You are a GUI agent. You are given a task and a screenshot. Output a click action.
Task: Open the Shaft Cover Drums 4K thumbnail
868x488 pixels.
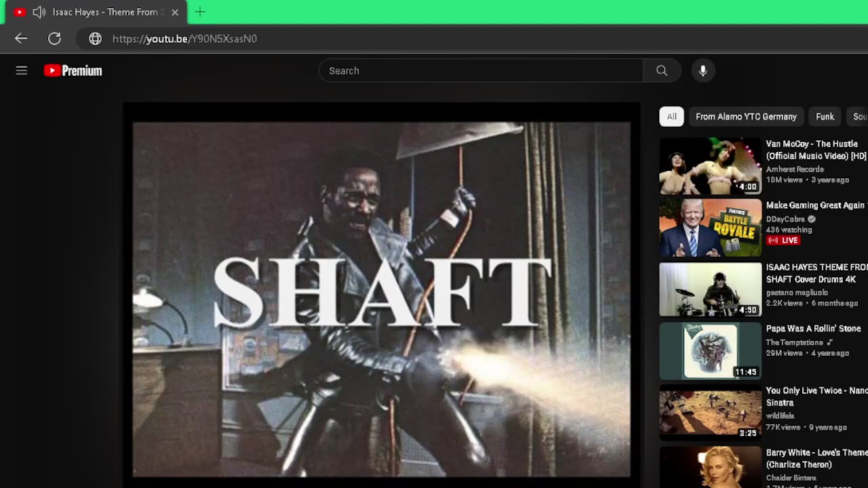711,289
